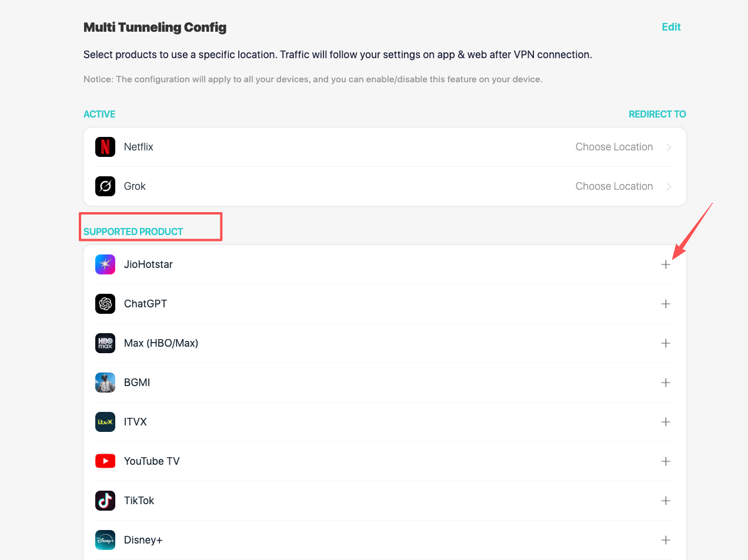Select the BGMI app icon
Viewport: 748px width, 560px height.
[105, 383]
